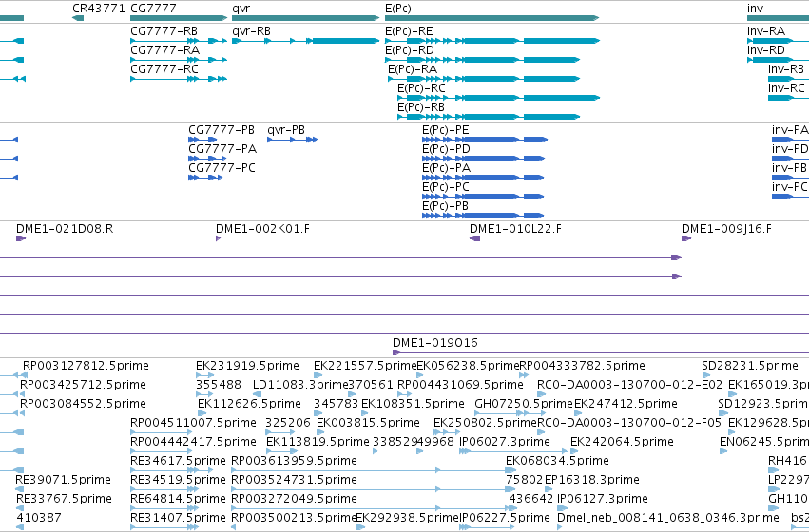Image resolution: width=809 pixels, height=532 pixels.
Task: Select the E(Pc)-RC transcript label
Action: click(x=421, y=88)
